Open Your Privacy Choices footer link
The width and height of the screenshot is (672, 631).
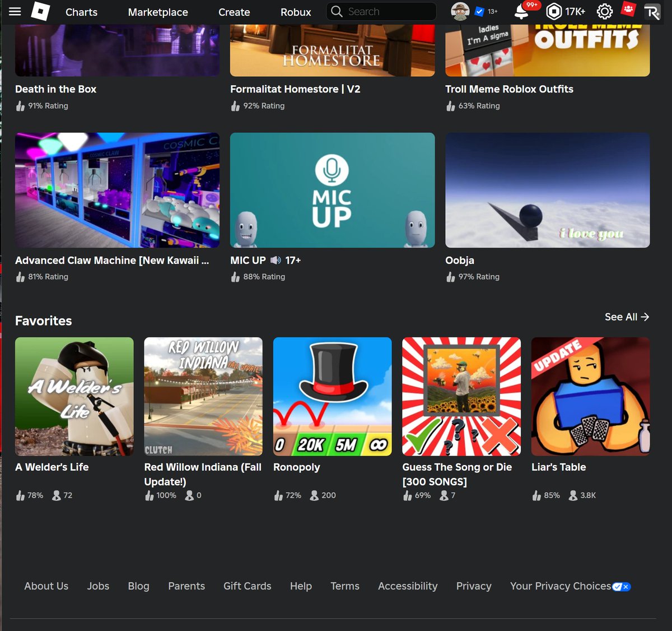pyautogui.click(x=561, y=586)
